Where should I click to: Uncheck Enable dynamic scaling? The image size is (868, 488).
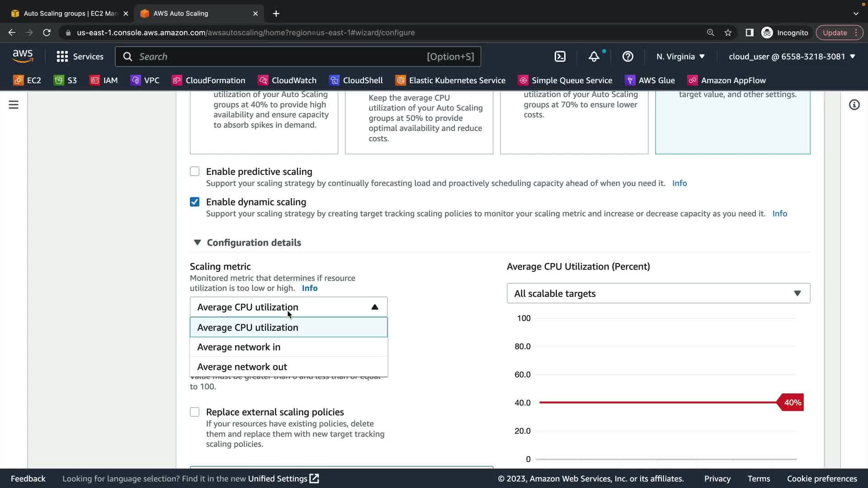[194, 202]
